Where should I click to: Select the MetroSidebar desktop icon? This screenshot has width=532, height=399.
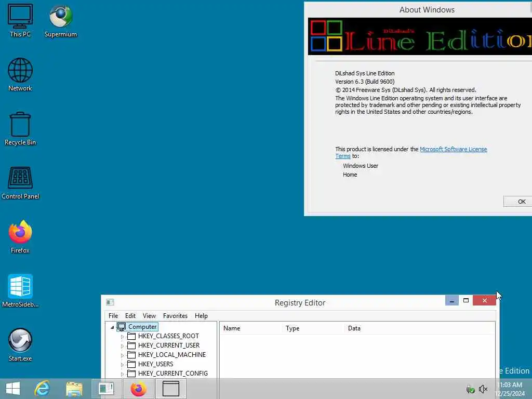[x=20, y=291]
